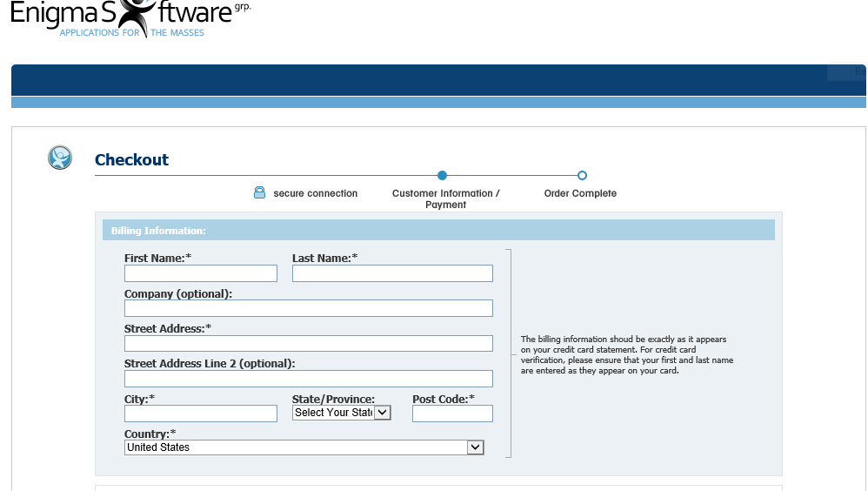Click 'Customer Information / Payment' step label
868x491 pixels.
coord(445,199)
